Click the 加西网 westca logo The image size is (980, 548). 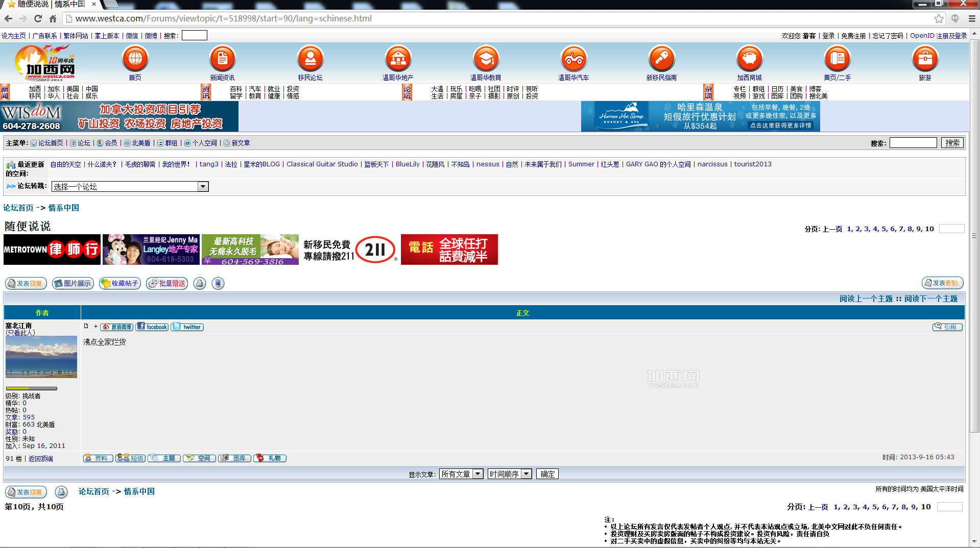coord(45,63)
